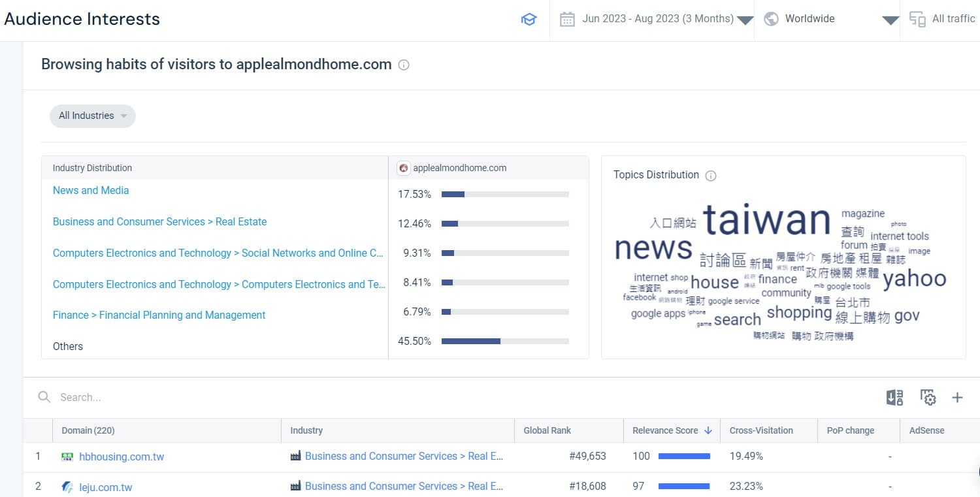The height and width of the screenshot is (497, 980).
Task: Click the devices icon beside All traffic
Action: (x=917, y=20)
